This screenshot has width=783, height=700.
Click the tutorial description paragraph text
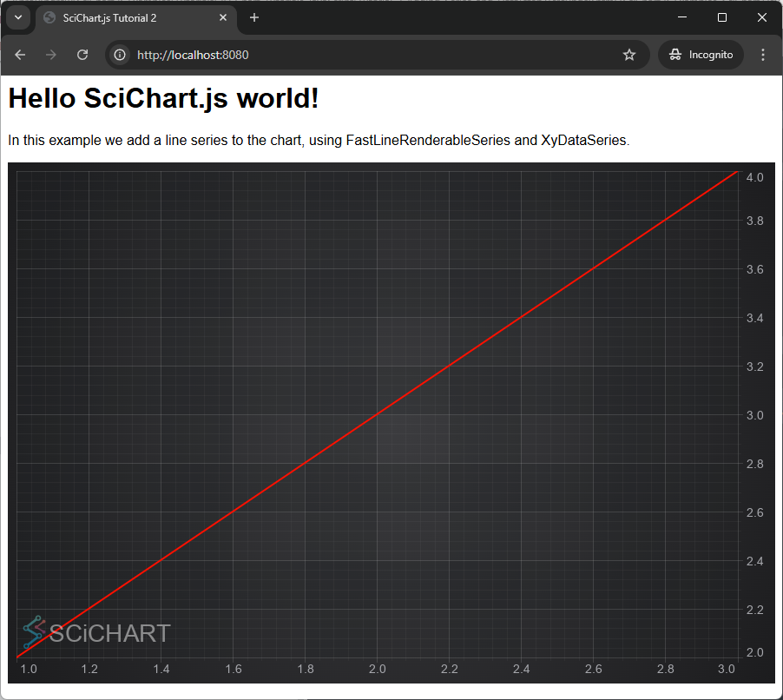click(x=317, y=140)
